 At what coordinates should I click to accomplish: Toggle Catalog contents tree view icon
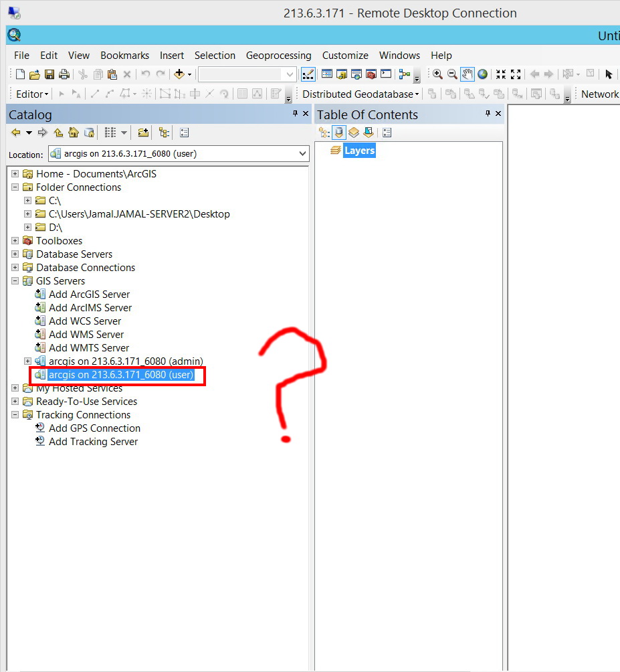point(164,133)
